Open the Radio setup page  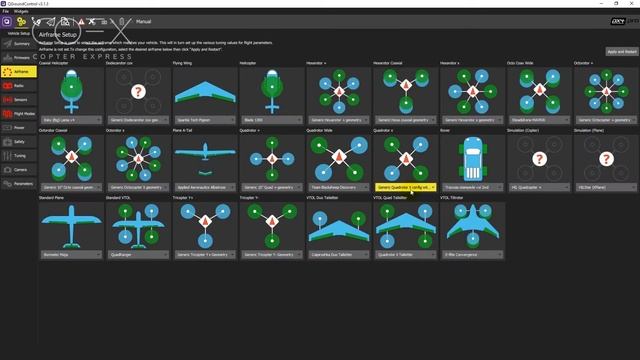[x=19, y=86]
